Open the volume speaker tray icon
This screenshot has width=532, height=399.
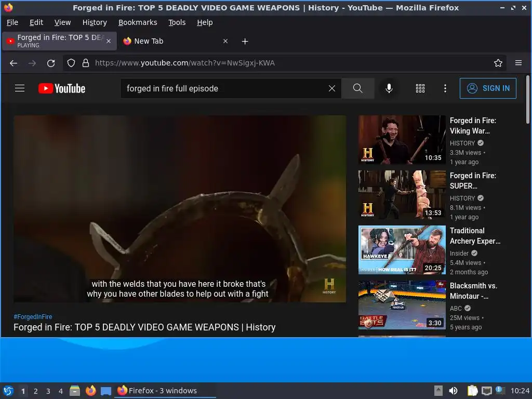(453, 391)
